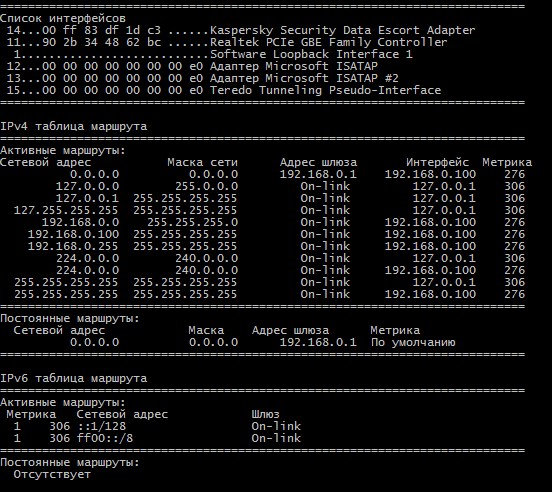Click the 'Список интерфейсов' heading

63,18
